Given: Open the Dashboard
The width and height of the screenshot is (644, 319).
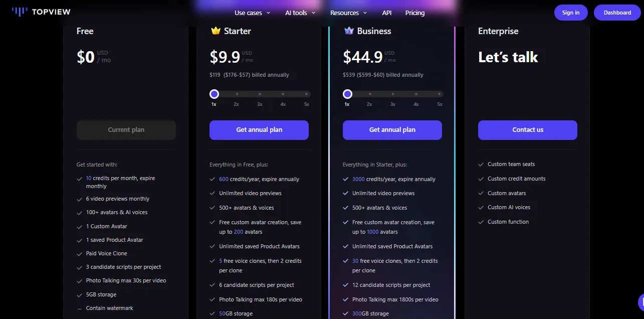Looking at the screenshot, I should tap(617, 12).
